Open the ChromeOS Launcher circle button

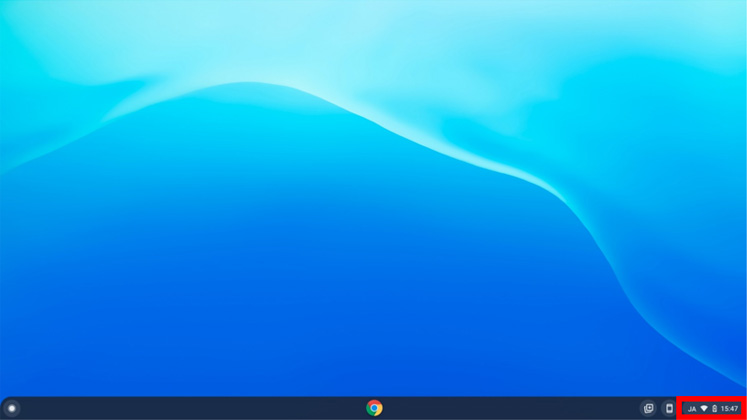point(12,408)
